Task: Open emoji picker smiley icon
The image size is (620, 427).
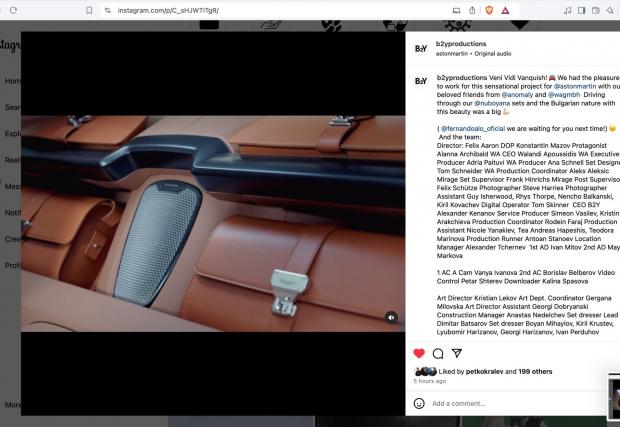Action: pos(419,403)
